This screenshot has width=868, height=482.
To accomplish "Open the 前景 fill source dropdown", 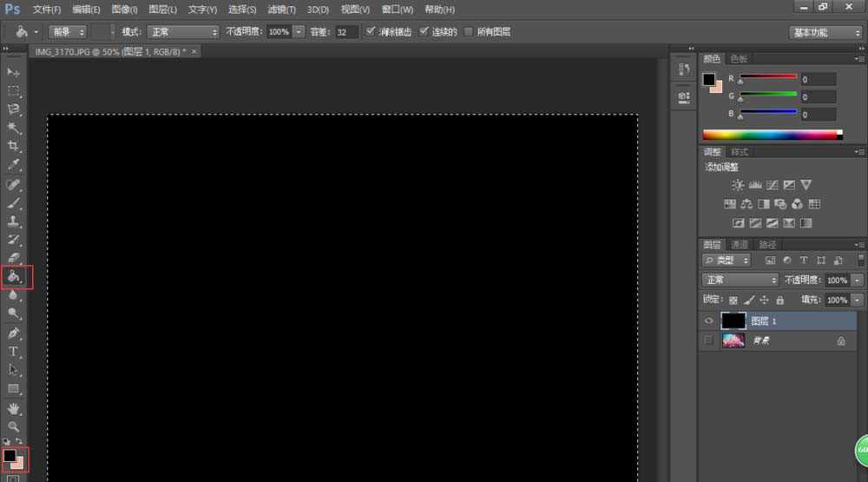I will coord(68,32).
